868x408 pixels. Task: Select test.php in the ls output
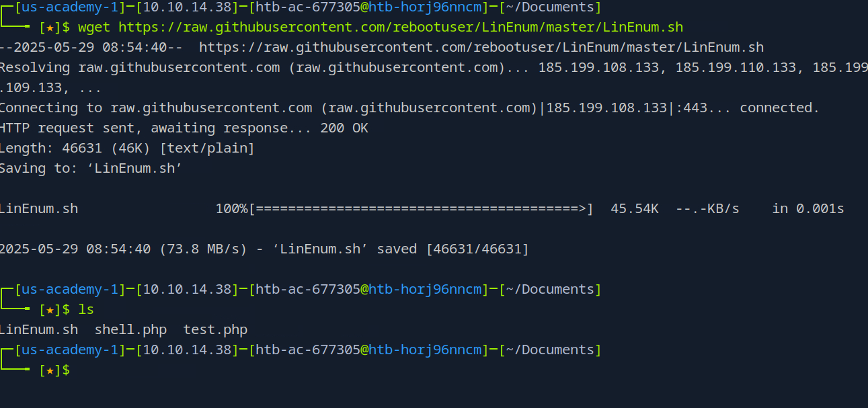pyautogui.click(x=215, y=330)
